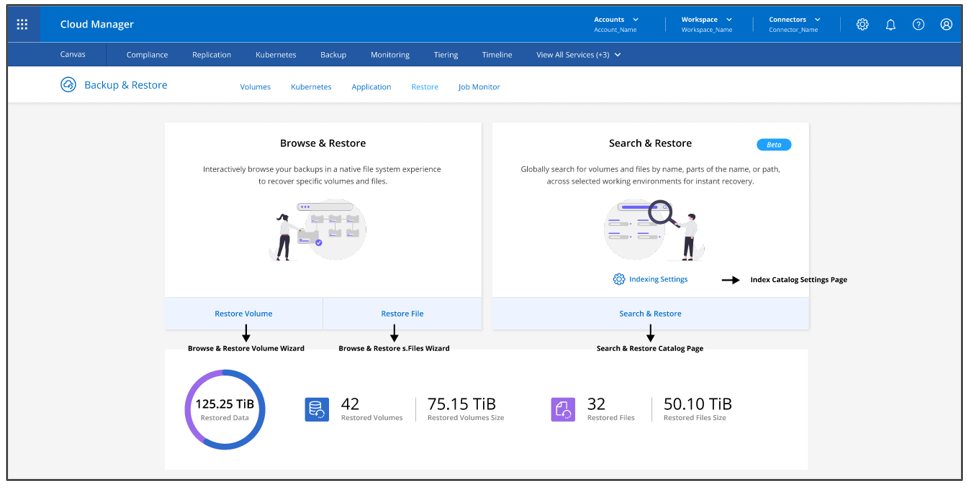Image resolution: width=967 pixels, height=491 pixels.
Task: Click the Restore File button
Action: coord(402,313)
